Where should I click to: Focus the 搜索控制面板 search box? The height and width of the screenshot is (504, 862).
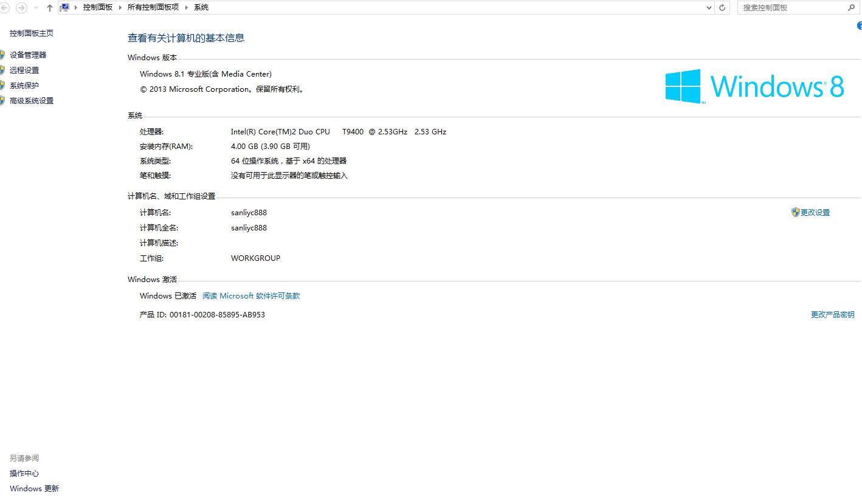pyautogui.click(x=793, y=8)
